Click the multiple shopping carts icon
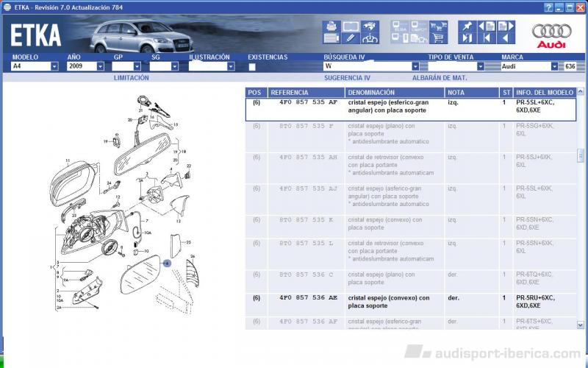This screenshot has height=368, width=588. click(438, 26)
